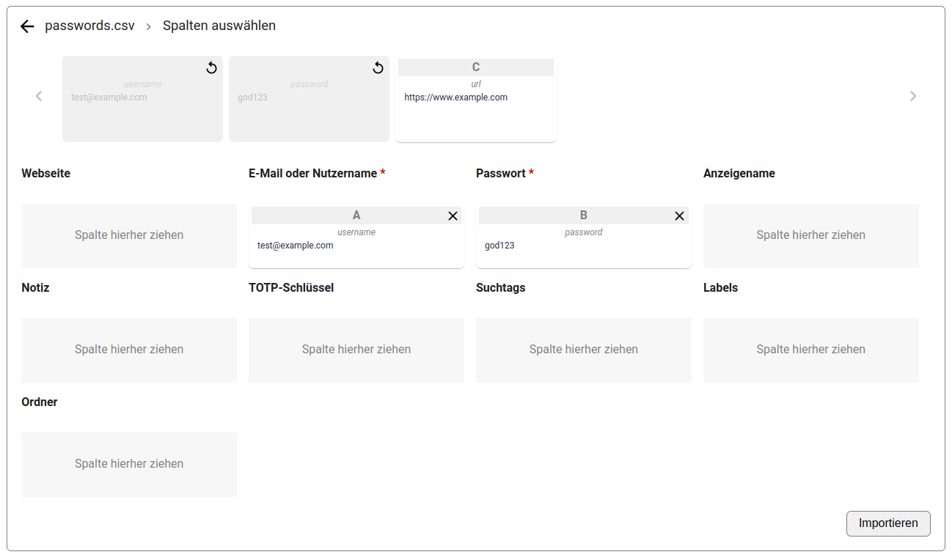This screenshot has height=560, width=952.
Task: Select the assigned username column A card
Action: pyautogui.click(x=356, y=242)
